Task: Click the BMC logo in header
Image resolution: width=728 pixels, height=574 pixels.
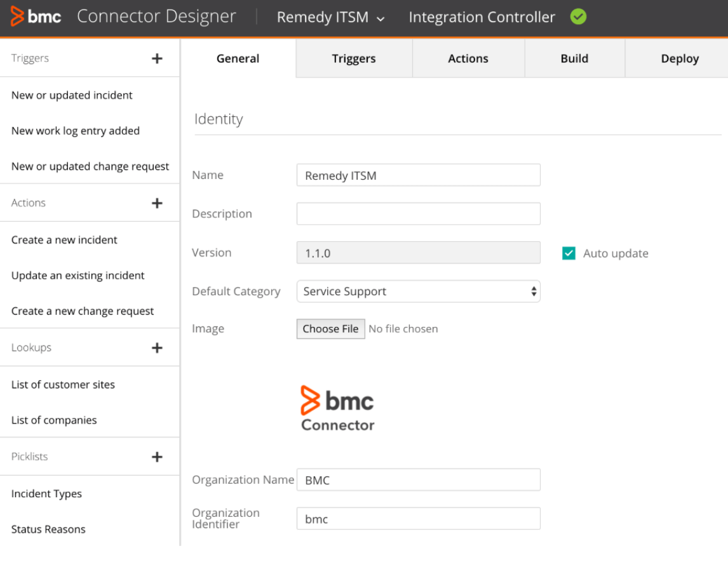Action: click(36, 17)
